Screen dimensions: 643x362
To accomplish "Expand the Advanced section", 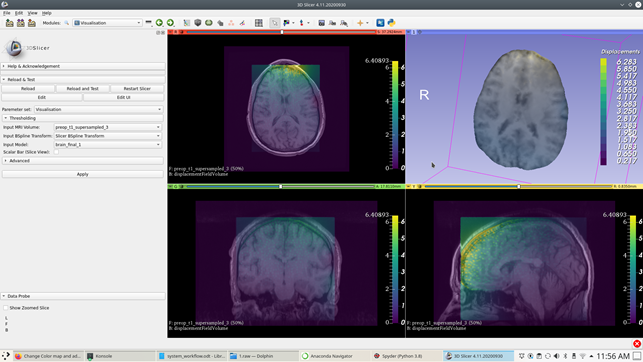I will [x=83, y=161].
